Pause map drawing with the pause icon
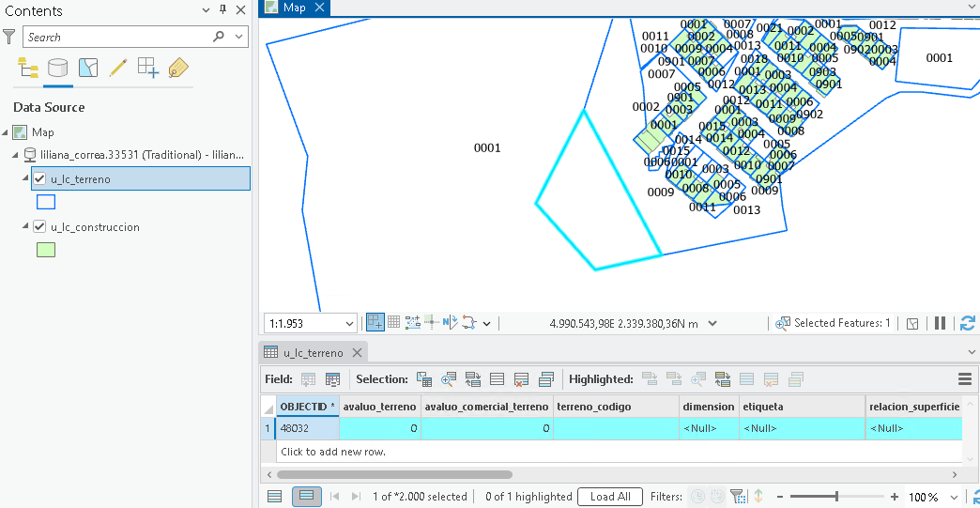Screen dimensions: 980x508 coord(940,323)
